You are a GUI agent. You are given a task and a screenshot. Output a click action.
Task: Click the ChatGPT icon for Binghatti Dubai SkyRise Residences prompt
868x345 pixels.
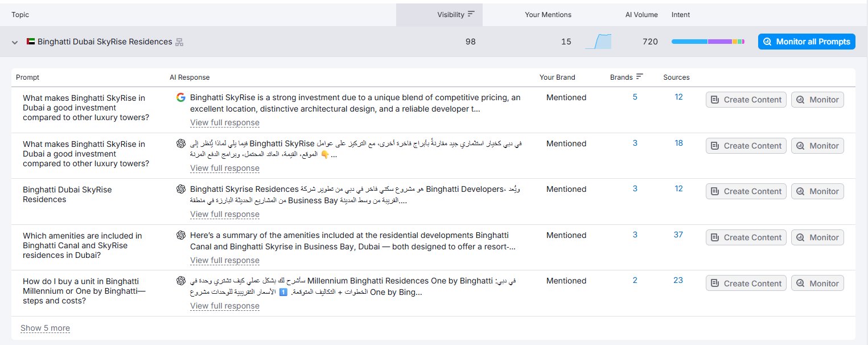click(x=181, y=189)
